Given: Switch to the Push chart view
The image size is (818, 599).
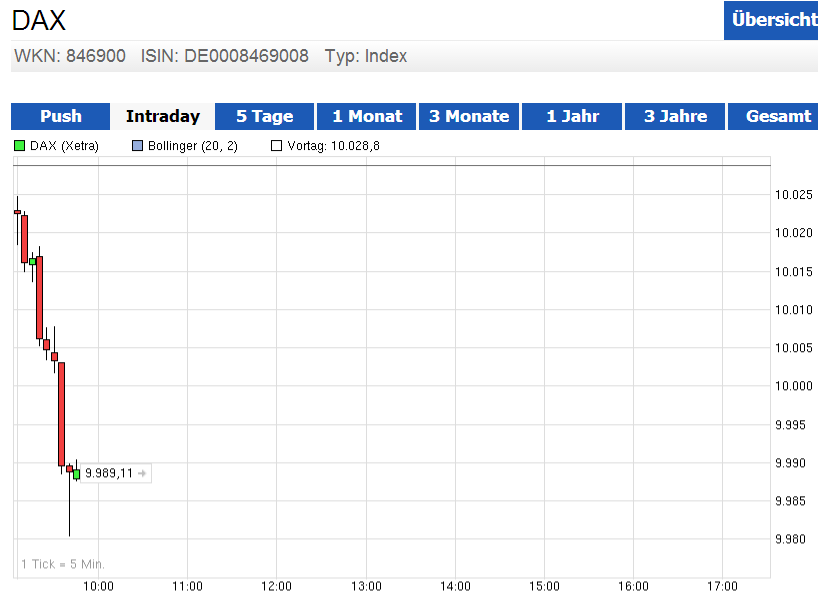Looking at the screenshot, I should [61, 116].
